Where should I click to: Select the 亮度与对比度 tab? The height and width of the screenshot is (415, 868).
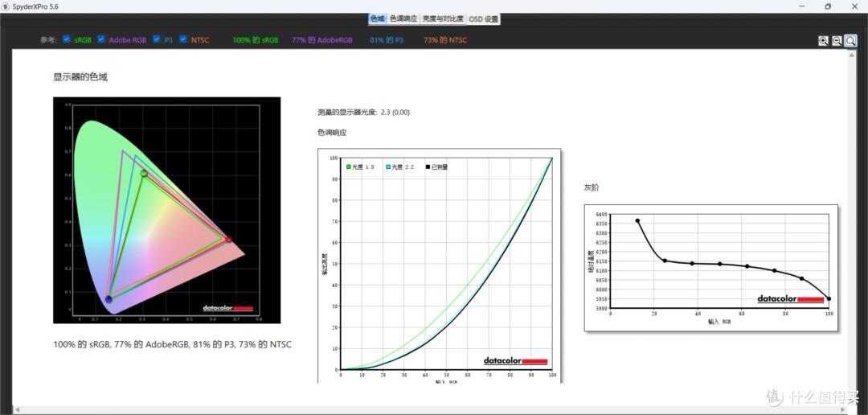pos(443,18)
